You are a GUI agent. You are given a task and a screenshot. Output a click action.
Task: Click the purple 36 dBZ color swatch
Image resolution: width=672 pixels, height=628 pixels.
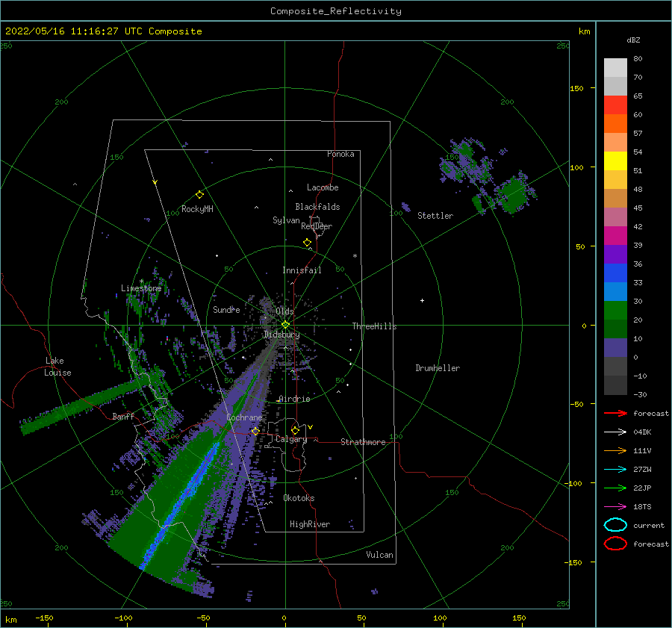pos(615,254)
